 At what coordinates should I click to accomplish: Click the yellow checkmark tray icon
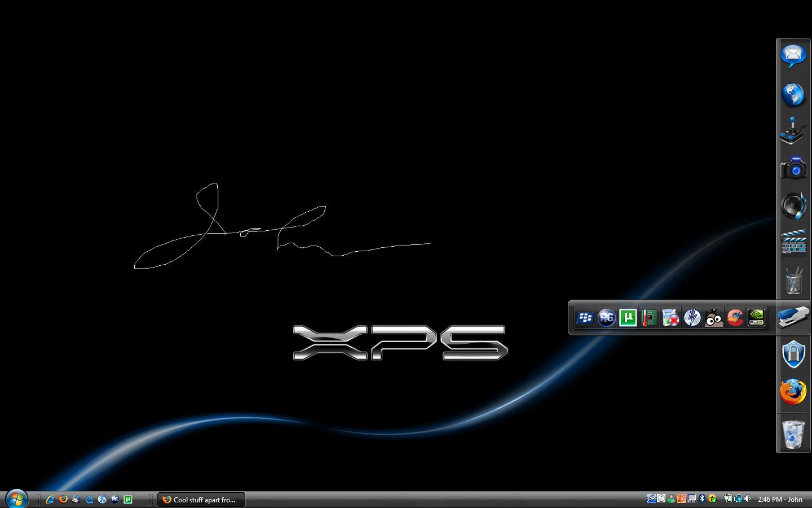click(x=713, y=498)
